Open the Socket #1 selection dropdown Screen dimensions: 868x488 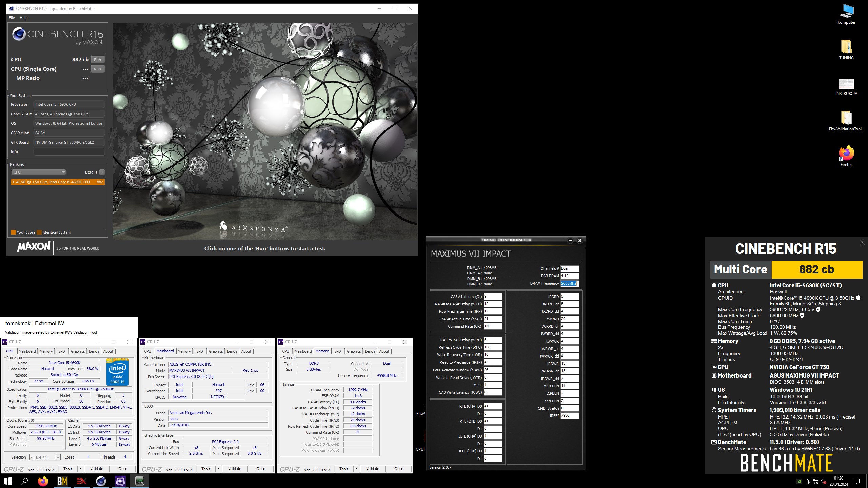click(45, 457)
